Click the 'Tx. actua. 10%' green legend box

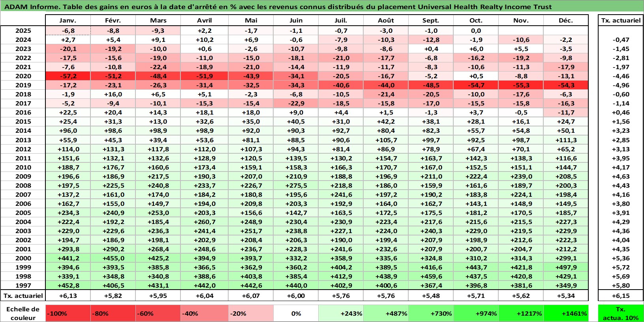pos(621,313)
